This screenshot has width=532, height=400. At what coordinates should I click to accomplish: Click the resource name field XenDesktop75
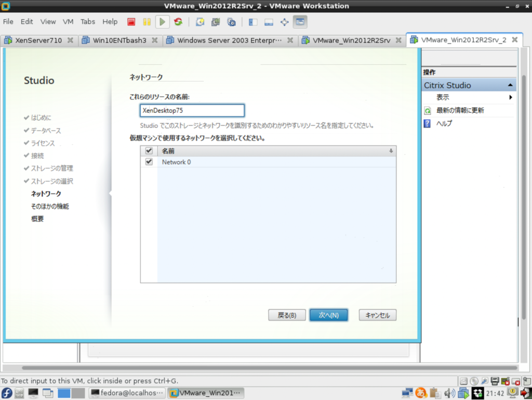pos(192,110)
